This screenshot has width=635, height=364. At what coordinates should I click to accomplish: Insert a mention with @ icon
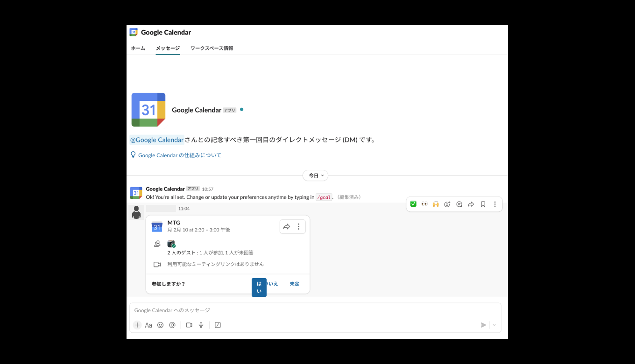[x=172, y=325]
